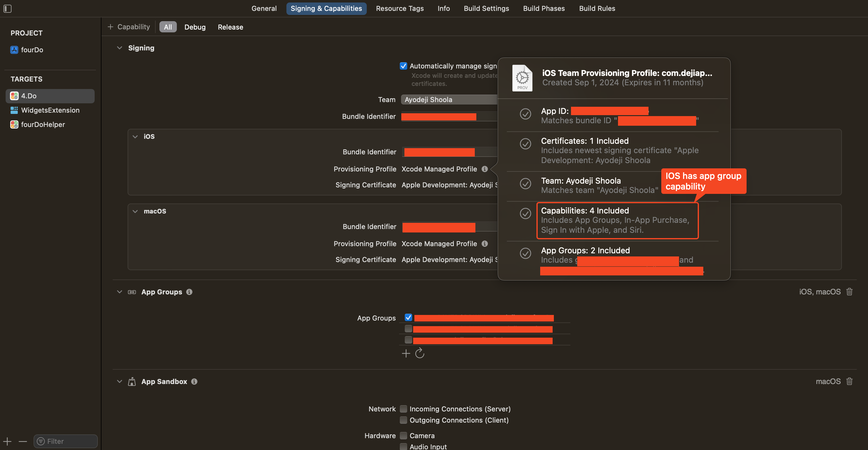Click the + Capability button

(x=129, y=27)
